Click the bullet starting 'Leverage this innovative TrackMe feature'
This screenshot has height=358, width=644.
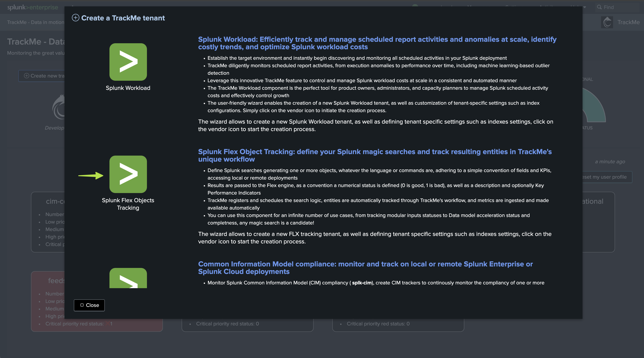coord(362,81)
